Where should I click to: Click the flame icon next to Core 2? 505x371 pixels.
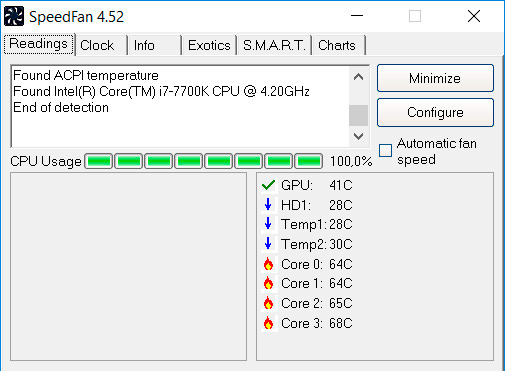[268, 303]
